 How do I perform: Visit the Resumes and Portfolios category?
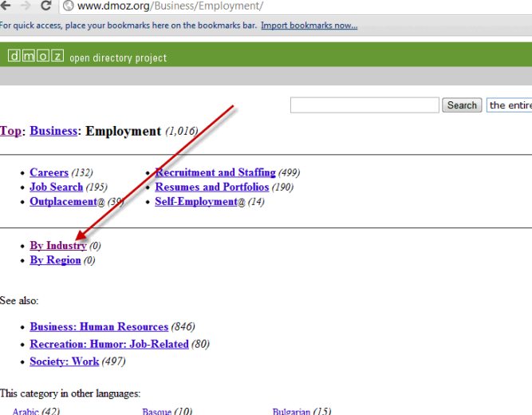click(x=211, y=187)
